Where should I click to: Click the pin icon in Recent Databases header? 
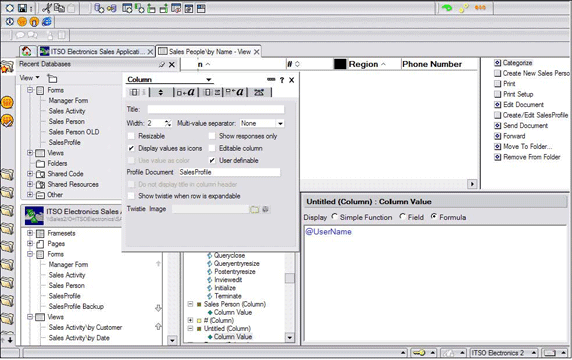click(x=162, y=65)
